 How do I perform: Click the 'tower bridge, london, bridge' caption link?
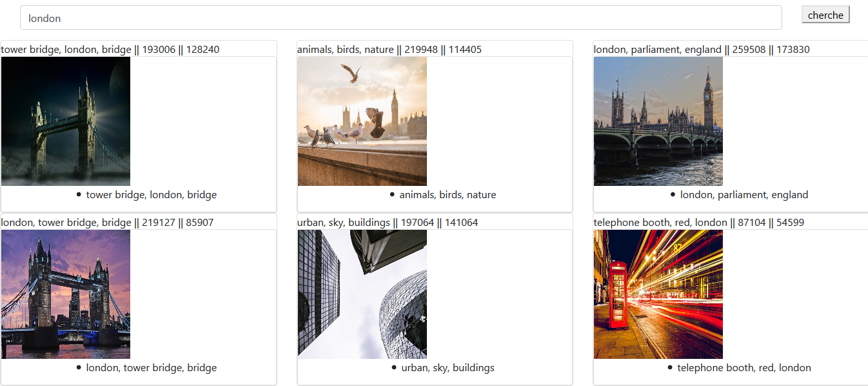point(151,194)
